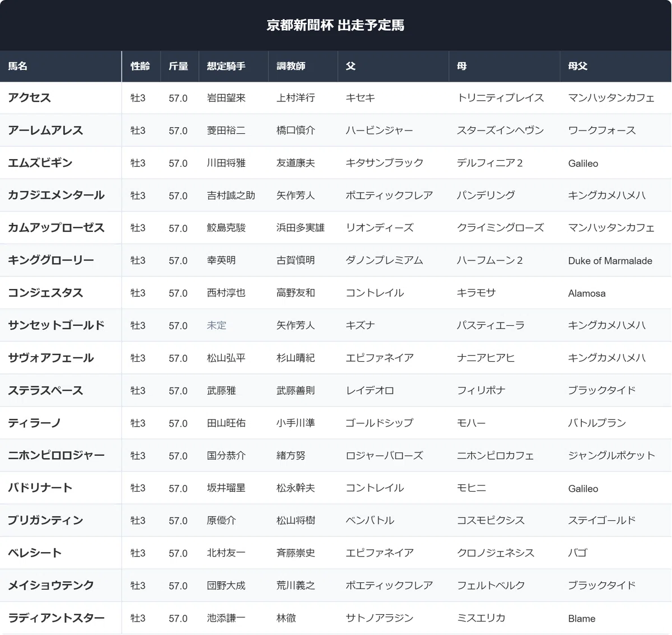
Task: Select the horse name カフジエメンタール
Action: 56,195
